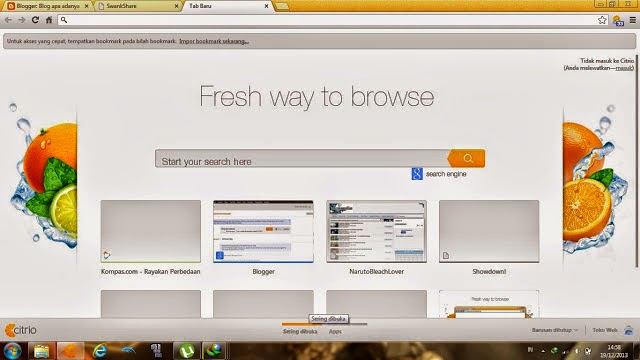The width and height of the screenshot is (640, 360).
Task: Open the home page icon
Action: pyautogui.click(x=49, y=20)
